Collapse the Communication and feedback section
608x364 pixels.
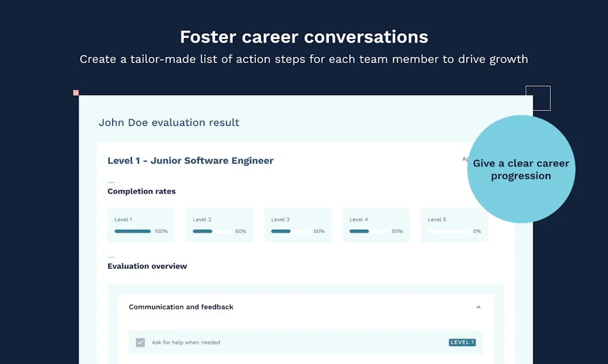479,307
